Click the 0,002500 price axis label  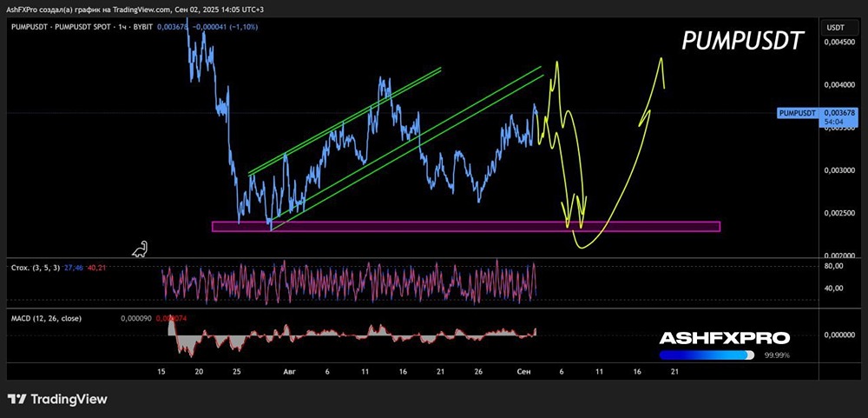[838, 213]
